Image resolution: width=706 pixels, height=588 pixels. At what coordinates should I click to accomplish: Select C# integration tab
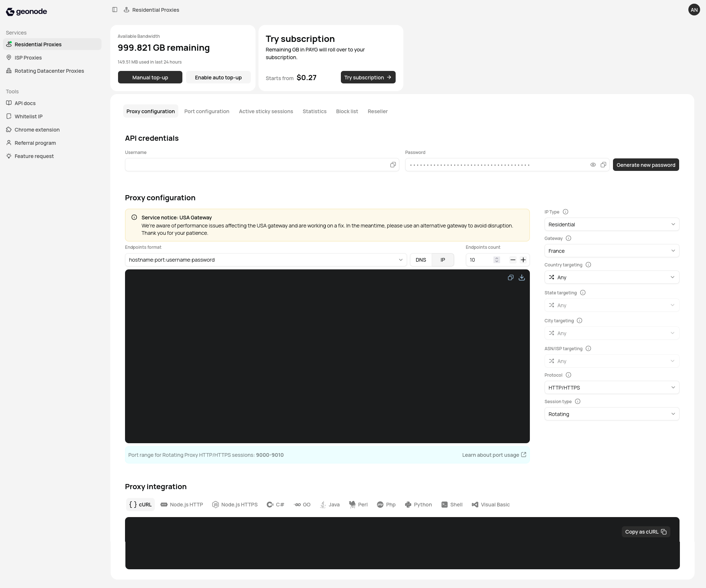[x=276, y=505]
